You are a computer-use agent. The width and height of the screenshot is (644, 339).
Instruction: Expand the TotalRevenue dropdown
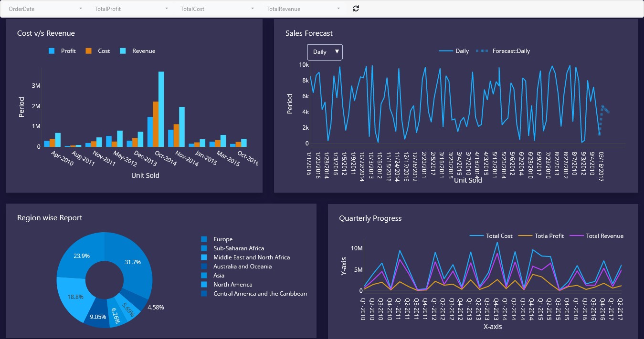[303, 9]
